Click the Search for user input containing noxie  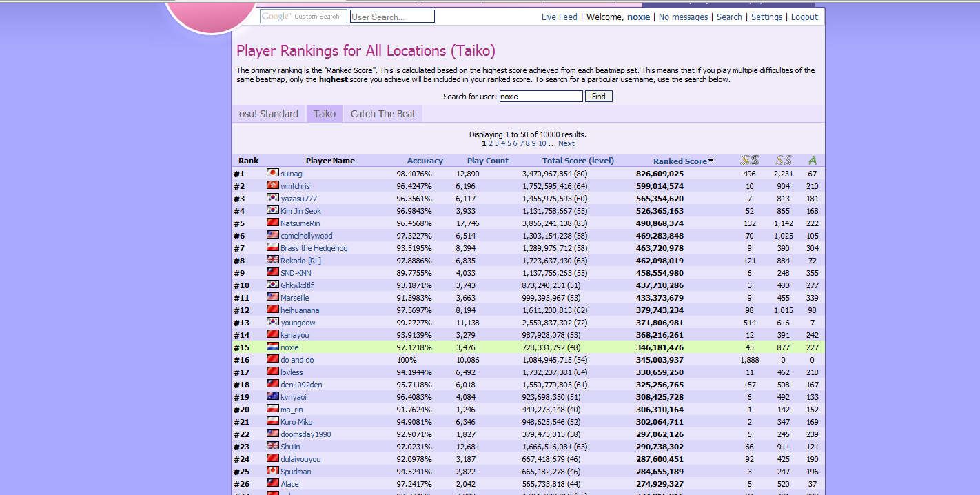click(x=541, y=97)
